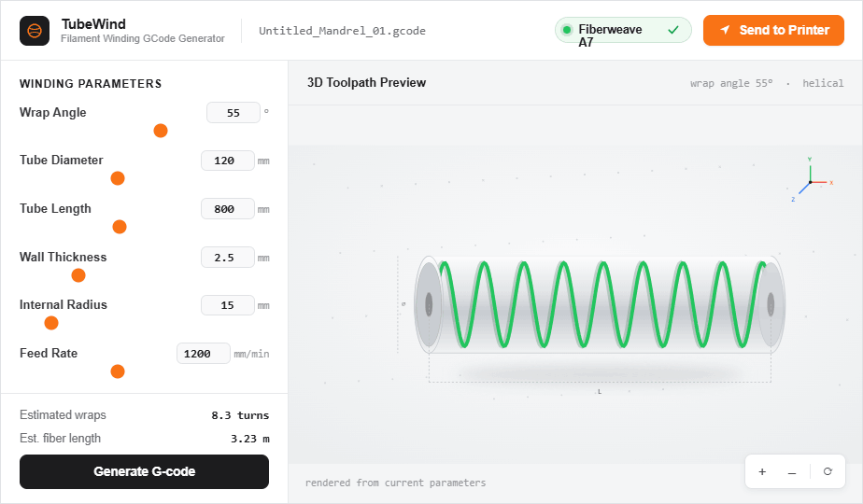This screenshot has height=504, width=863.
Task: Click the mm/min unit label
Action: (x=251, y=354)
